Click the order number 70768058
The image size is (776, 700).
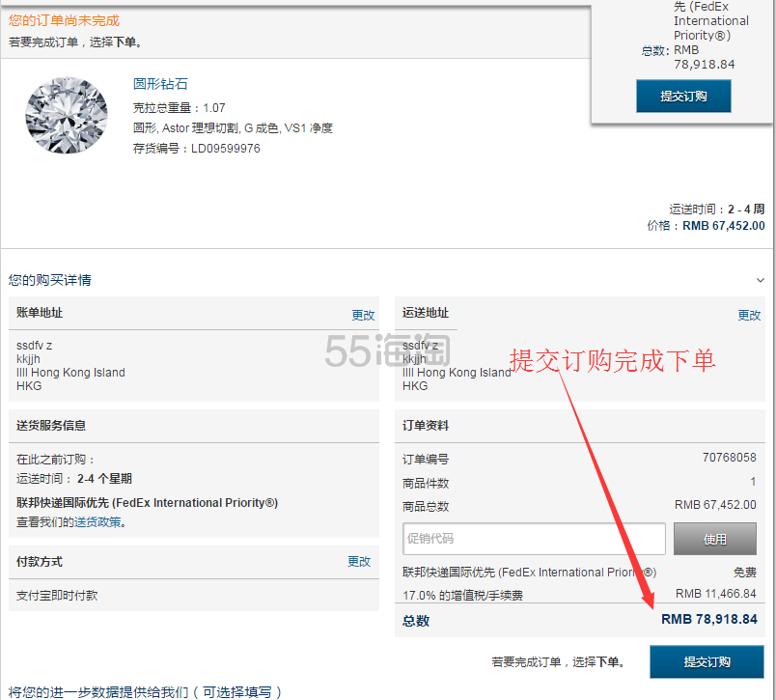[730, 459]
